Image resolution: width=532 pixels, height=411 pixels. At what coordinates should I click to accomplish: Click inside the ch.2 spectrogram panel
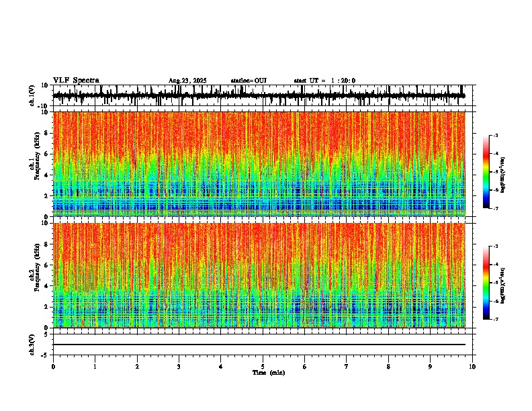(259, 275)
